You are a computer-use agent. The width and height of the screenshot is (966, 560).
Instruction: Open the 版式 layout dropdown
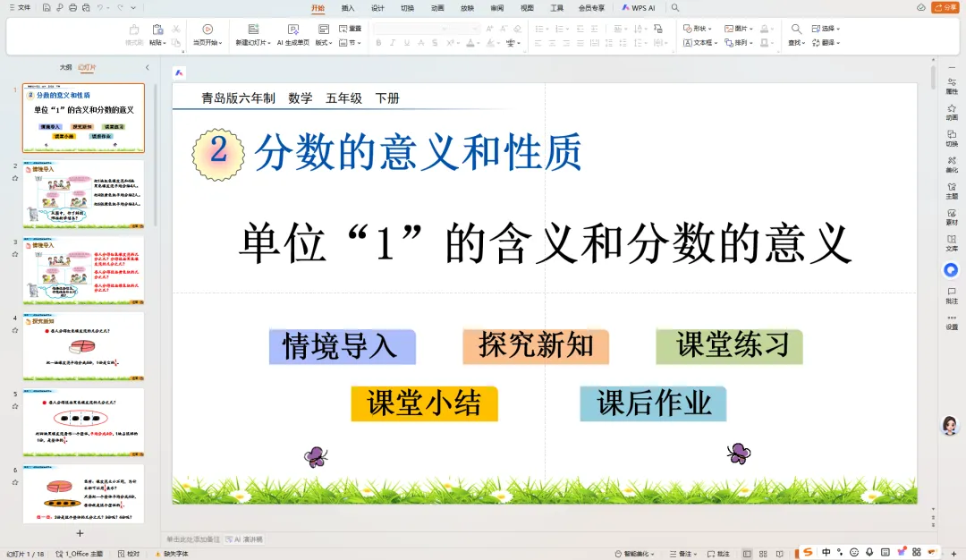[324, 43]
